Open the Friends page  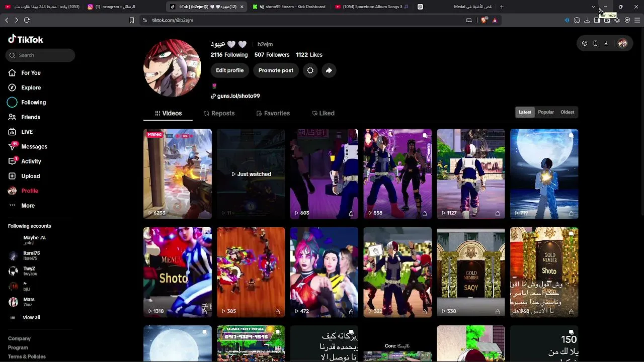click(x=24, y=117)
